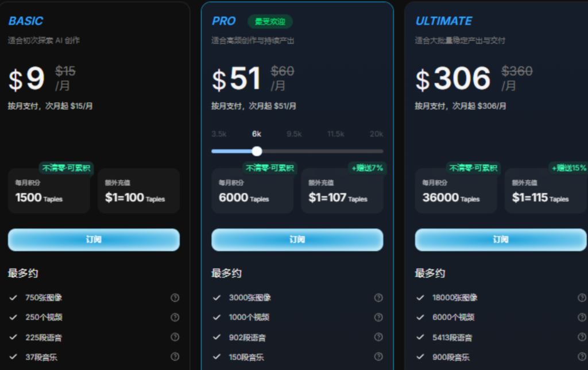Click help icon beside 250个视频 in BASIC
The height and width of the screenshot is (370, 588).
[x=175, y=317]
